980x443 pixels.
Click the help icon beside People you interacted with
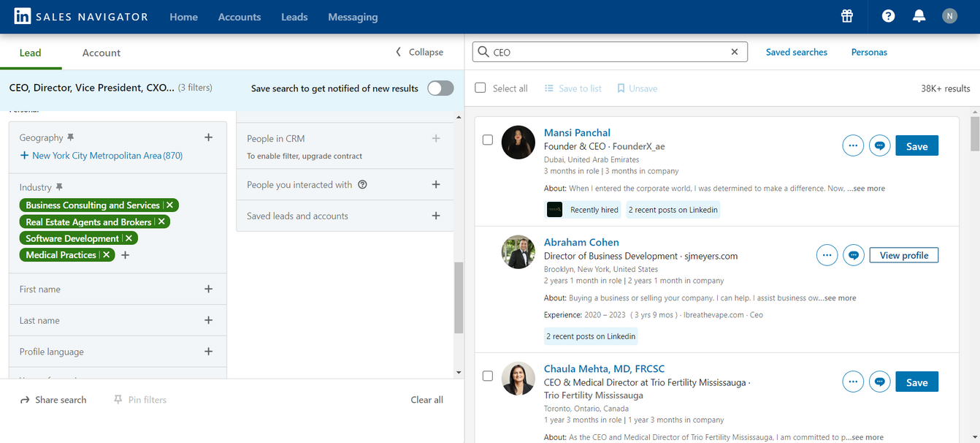(x=362, y=185)
